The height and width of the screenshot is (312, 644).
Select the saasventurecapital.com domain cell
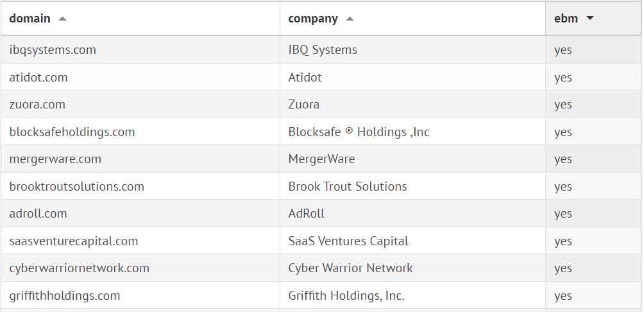(x=74, y=241)
